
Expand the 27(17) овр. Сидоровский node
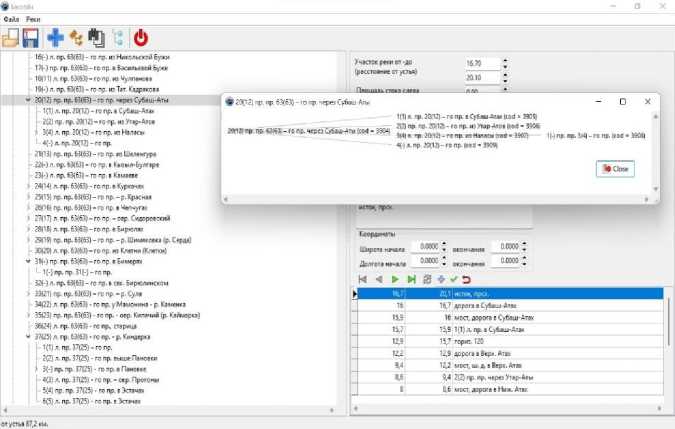(28, 218)
